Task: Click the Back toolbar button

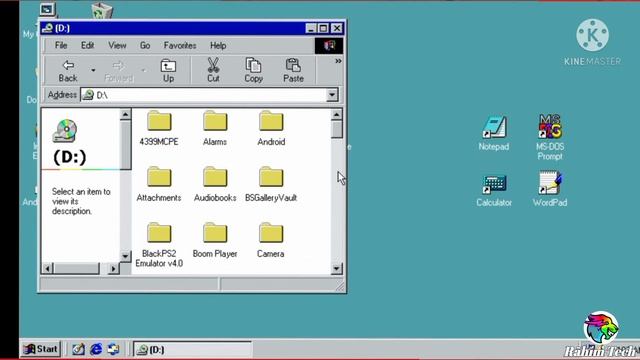Action: (x=68, y=71)
